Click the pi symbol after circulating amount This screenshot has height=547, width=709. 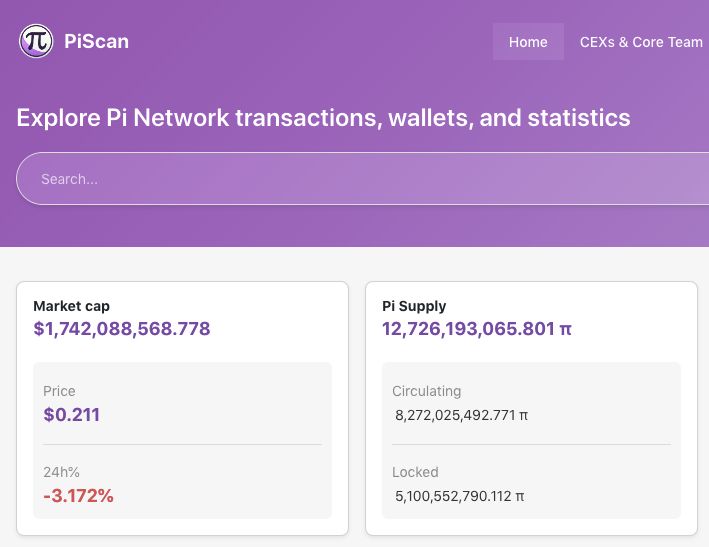(x=524, y=415)
